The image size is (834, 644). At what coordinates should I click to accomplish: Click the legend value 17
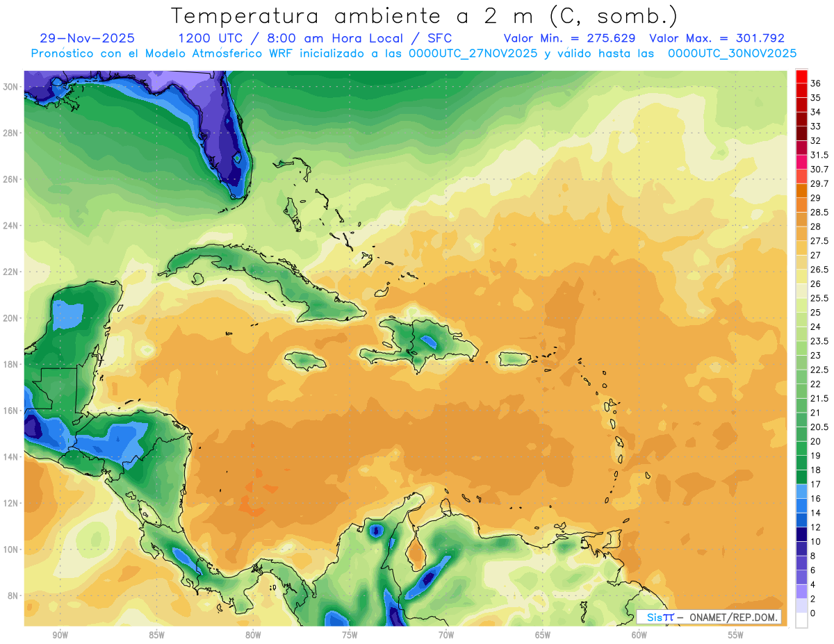[x=815, y=484]
